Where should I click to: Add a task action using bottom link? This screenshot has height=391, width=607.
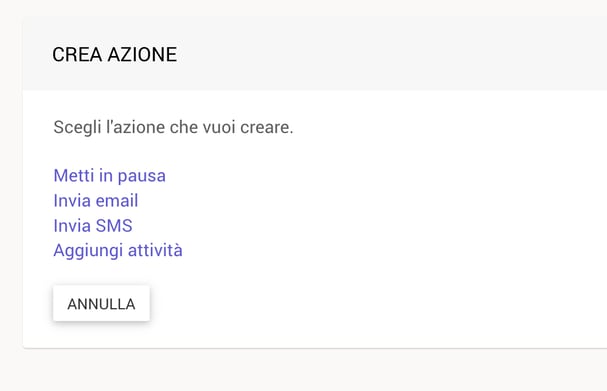point(118,250)
